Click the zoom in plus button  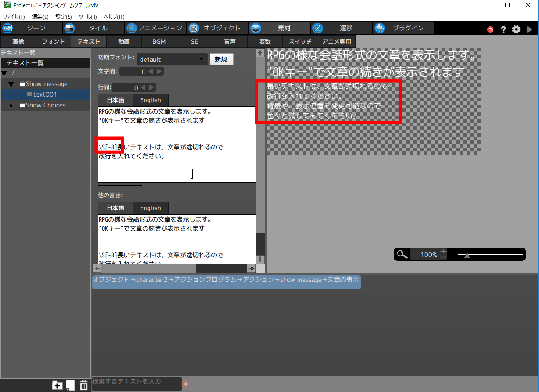click(443, 252)
